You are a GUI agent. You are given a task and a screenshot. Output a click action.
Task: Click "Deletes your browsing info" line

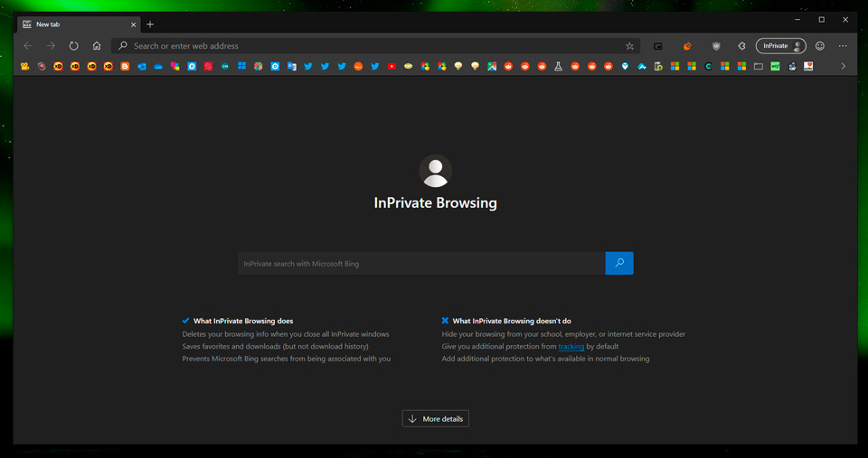[x=286, y=334]
